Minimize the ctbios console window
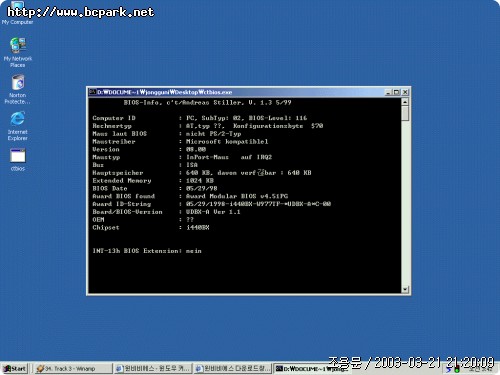 [388, 92]
